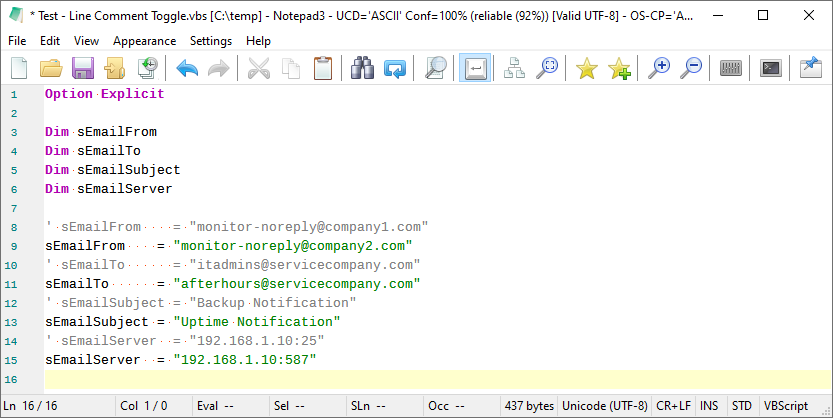Open the View menu
Viewport: 833px width, 418px height.
pyautogui.click(x=86, y=41)
